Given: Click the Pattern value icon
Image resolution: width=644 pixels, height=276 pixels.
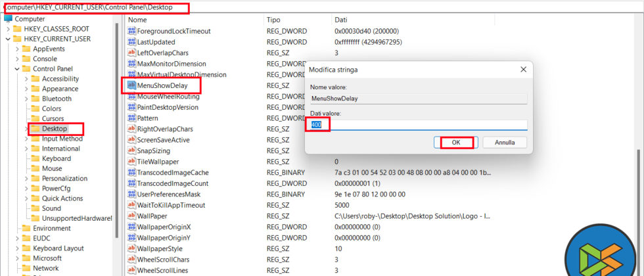Looking at the screenshot, I should click(131, 118).
